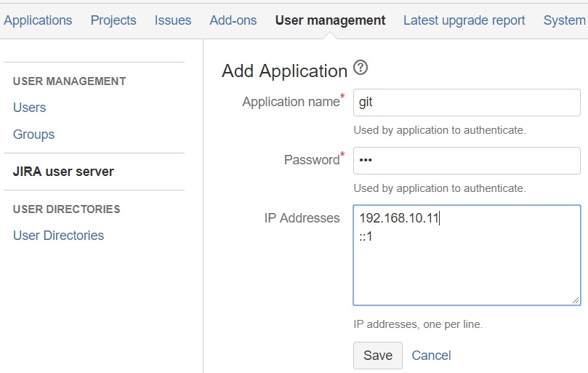This screenshot has width=588, height=373.
Task: Click into the Password input field
Action: 467,161
